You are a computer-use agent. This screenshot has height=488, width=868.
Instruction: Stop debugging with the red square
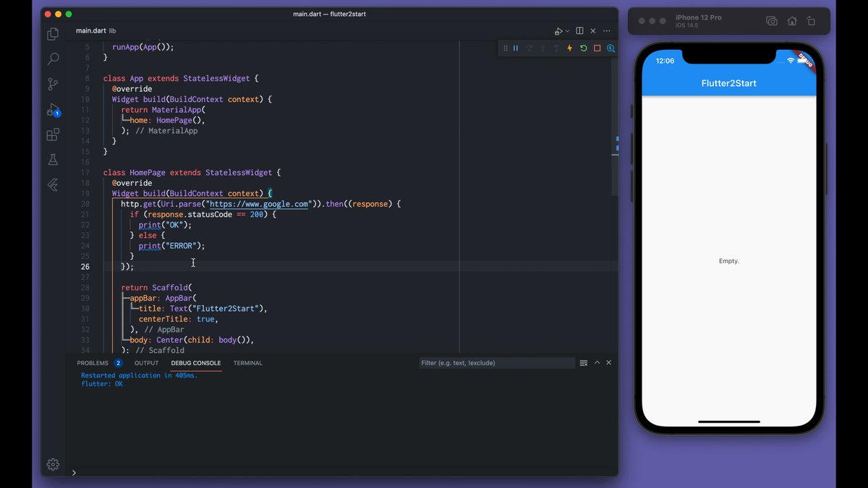[x=597, y=48]
